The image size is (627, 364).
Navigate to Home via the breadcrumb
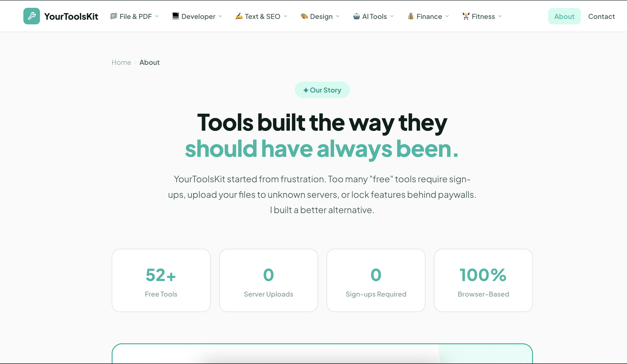tap(121, 62)
